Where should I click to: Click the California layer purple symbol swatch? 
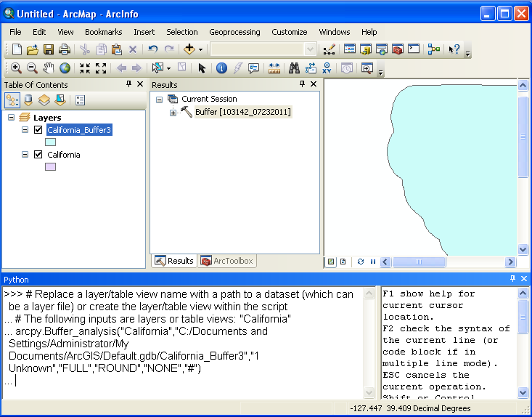(51, 167)
